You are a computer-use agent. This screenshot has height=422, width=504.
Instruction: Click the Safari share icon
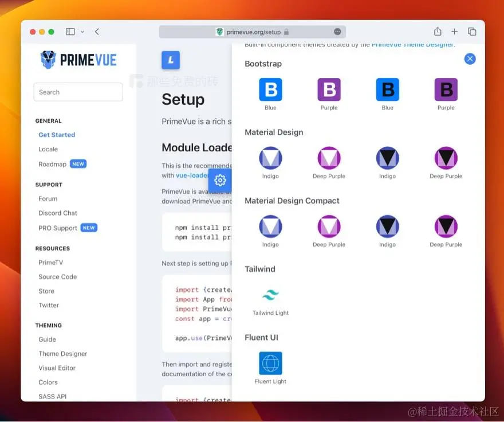coord(438,32)
